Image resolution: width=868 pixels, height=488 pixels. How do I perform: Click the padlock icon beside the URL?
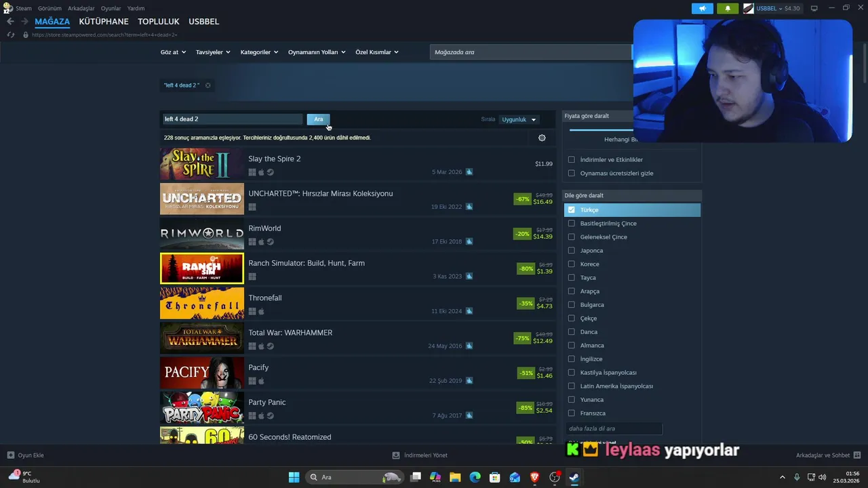click(x=26, y=35)
